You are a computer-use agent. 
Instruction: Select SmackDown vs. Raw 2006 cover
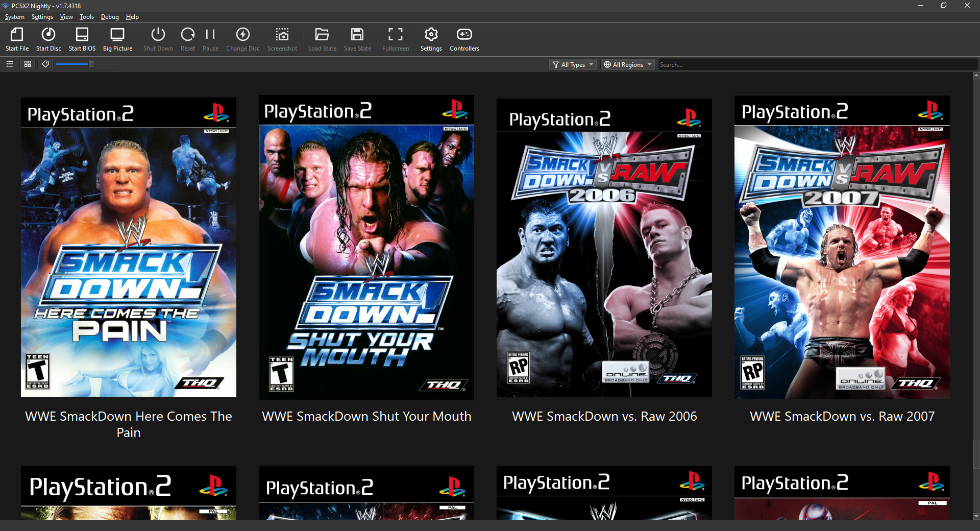[604, 247]
